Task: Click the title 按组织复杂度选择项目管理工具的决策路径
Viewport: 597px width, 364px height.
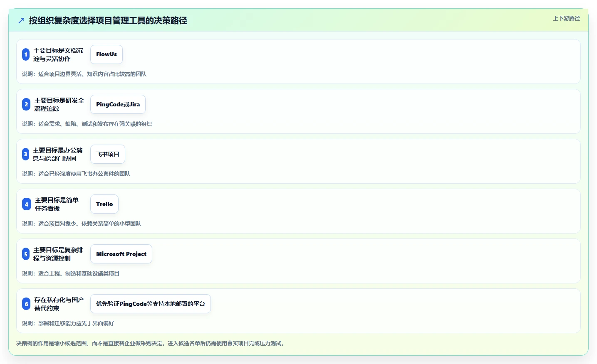Action: click(x=108, y=20)
